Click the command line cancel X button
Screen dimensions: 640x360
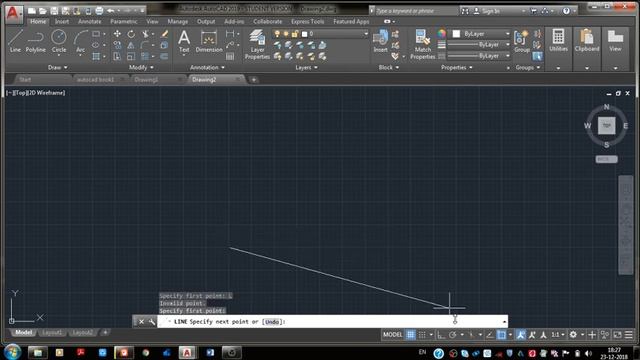pos(141,322)
